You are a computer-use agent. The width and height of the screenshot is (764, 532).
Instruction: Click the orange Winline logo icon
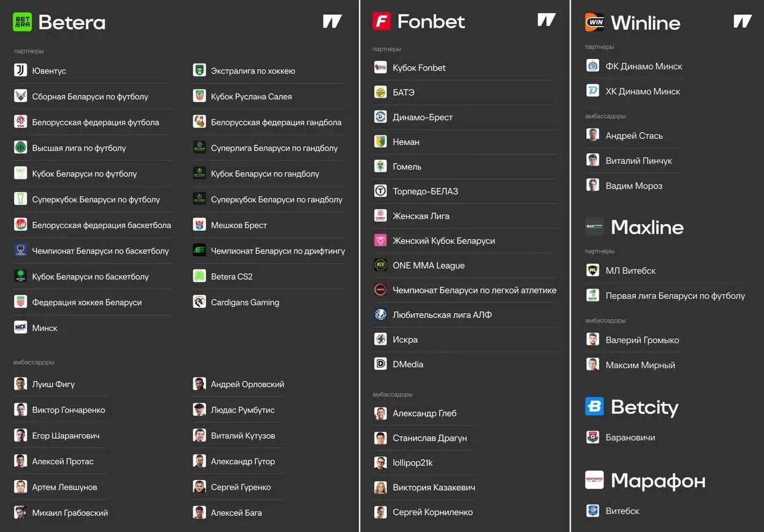point(594,23)
